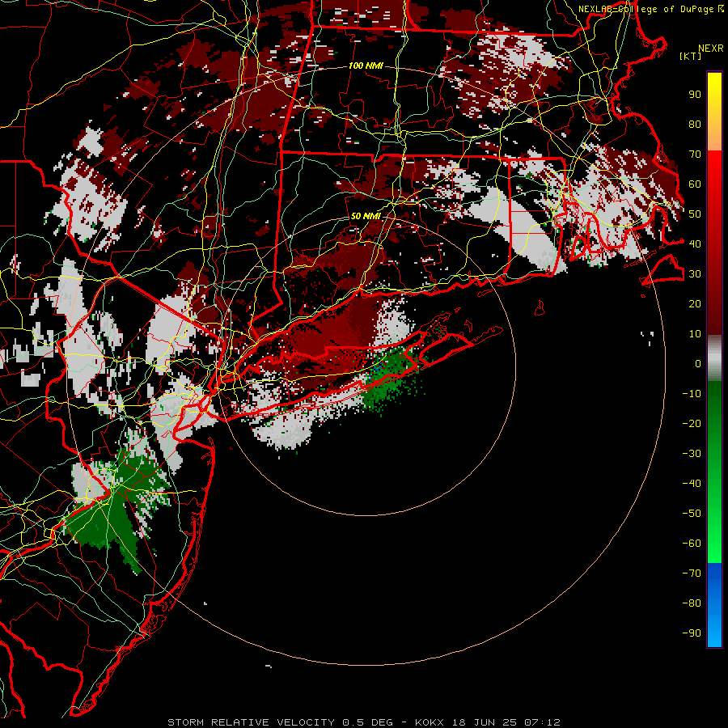This screenshot has width=728, height=728.
Task: Click the -20 knot scale label
Action: (692, 423)
